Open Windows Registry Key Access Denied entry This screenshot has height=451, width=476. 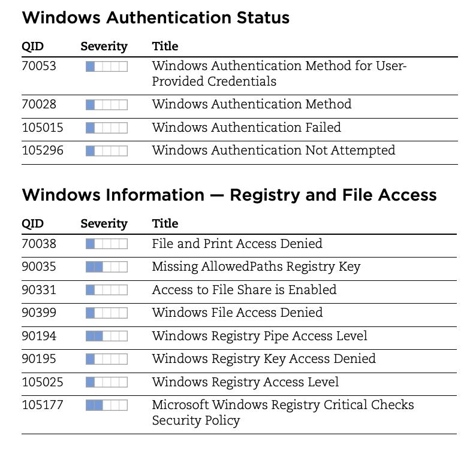264,359
